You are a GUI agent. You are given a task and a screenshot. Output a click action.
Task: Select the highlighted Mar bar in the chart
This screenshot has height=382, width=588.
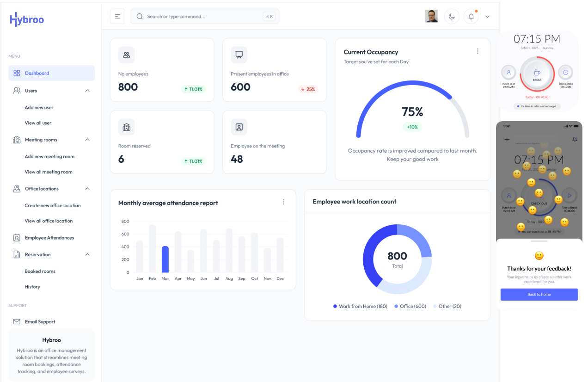pyautogui.click(x=165, y=259)
